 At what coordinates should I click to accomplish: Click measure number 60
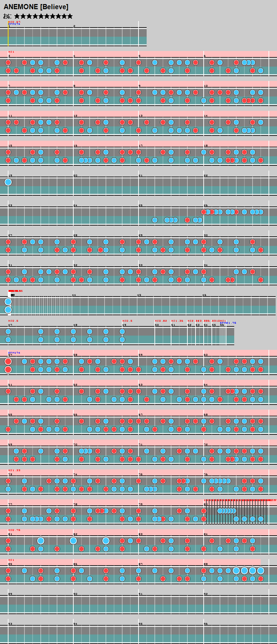206,355
